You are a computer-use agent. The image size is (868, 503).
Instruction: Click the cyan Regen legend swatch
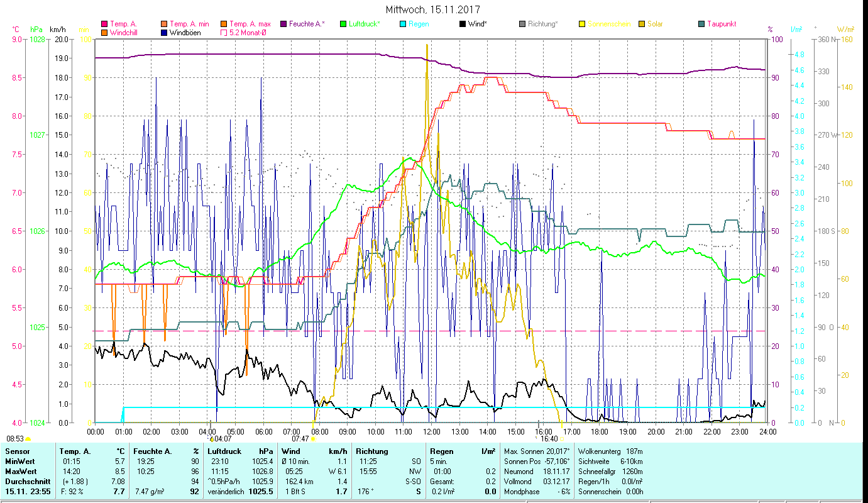tap(403, 24)
